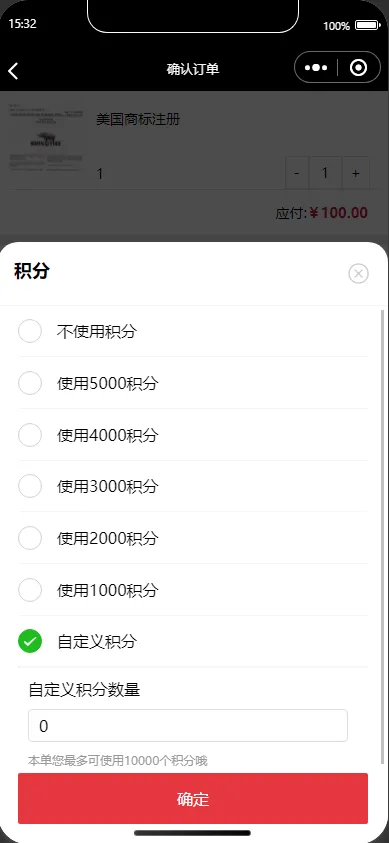Decrease quantity with the minus button
The image size is (389, 843).
point(297,173)
